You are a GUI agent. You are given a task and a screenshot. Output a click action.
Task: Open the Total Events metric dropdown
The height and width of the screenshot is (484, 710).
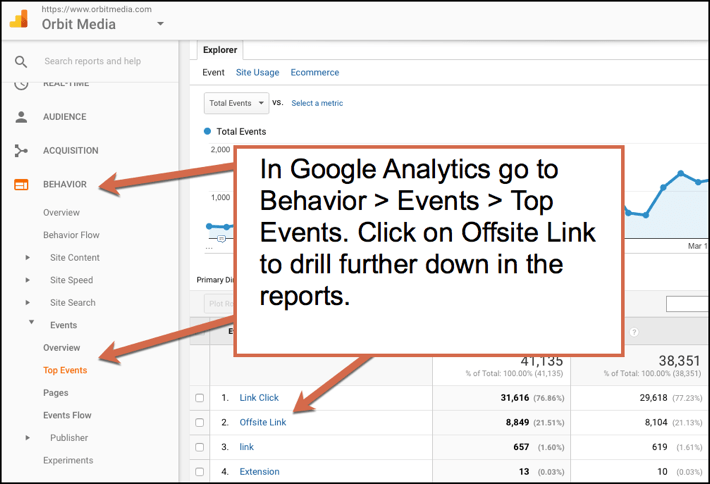pyautogui.click(x=236, y=103)
